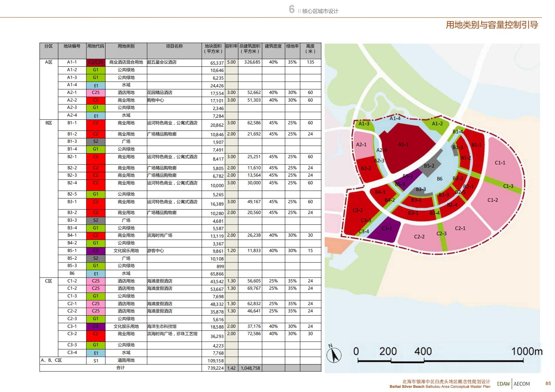Image resolution: width=555 pixels, height=392 pixels.
Task: Click the north arrow compass on the map
Action: [x=334, y=354]
